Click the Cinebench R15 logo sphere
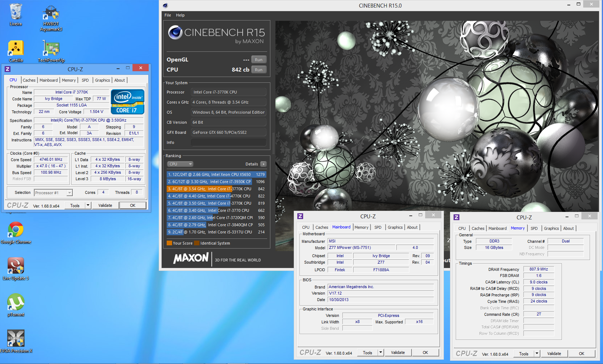603x364 pixels. pos(175,32)
